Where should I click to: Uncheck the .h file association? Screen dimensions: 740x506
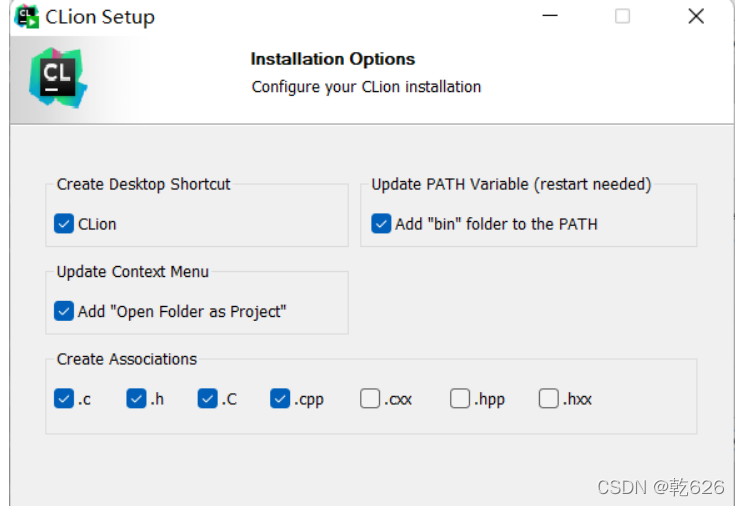(137, 399)
